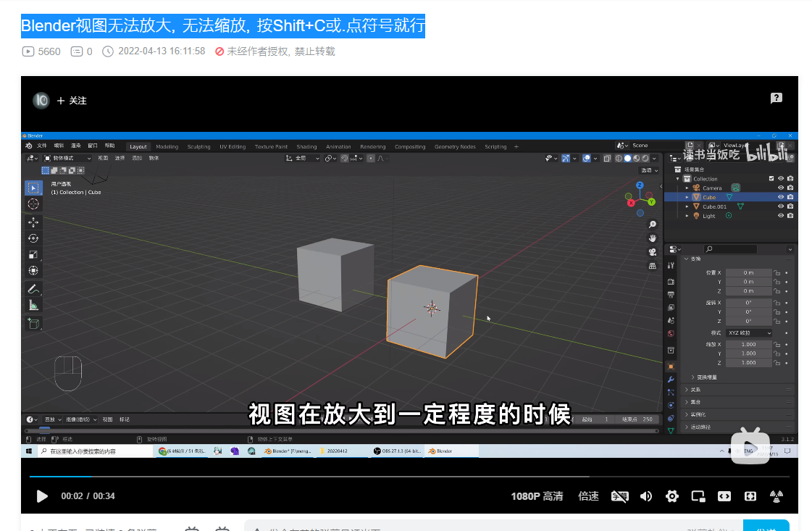The height and width of the screenshot is (531, 812).
Task: Open the 文件 file menu in Blender
Action: (x=42, y=146)
